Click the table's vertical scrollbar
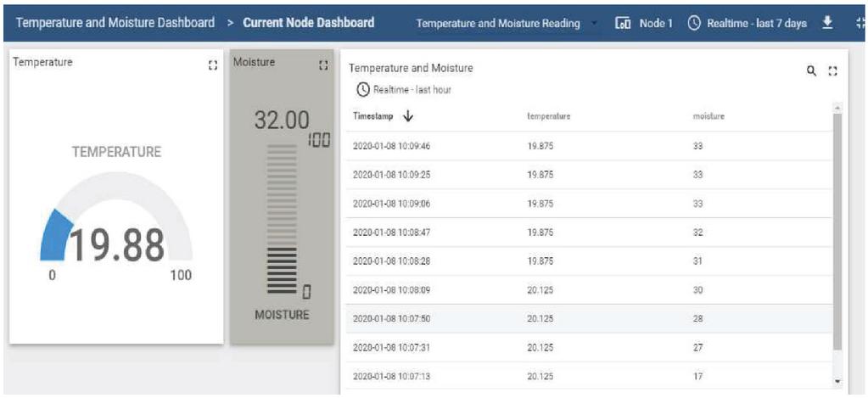The image size is (868, 398). pyautogui.click(x=837, y=229)
